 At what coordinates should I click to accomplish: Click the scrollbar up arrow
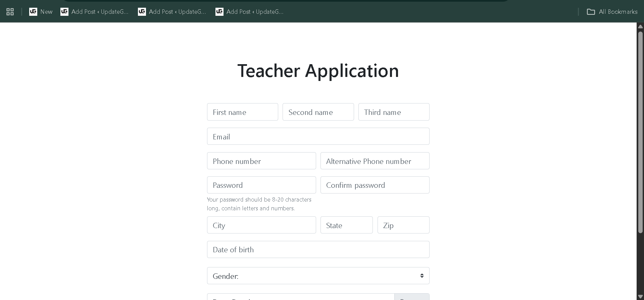(640, 27)
